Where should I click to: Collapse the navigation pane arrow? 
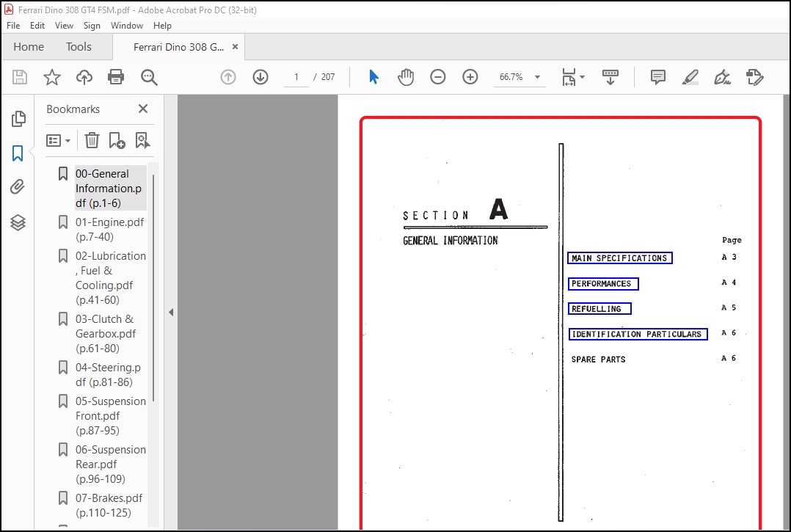click(171, 312)
